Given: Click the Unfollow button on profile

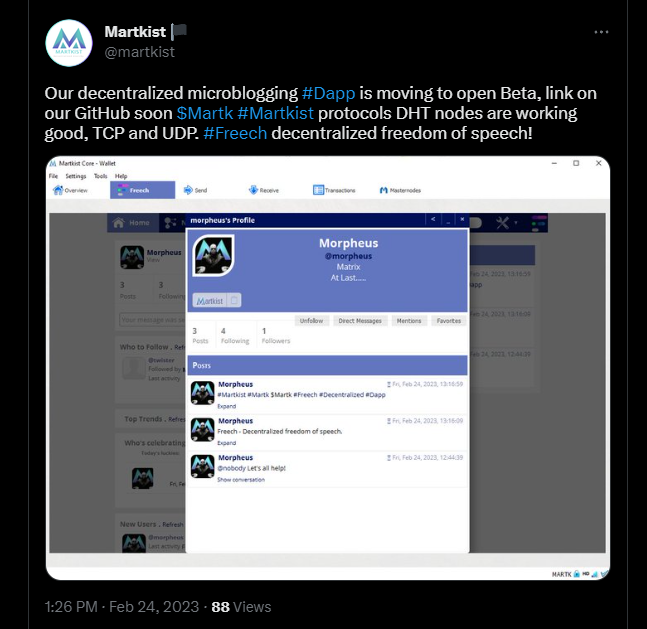Looking at the screenshot, I should (312, 321).
